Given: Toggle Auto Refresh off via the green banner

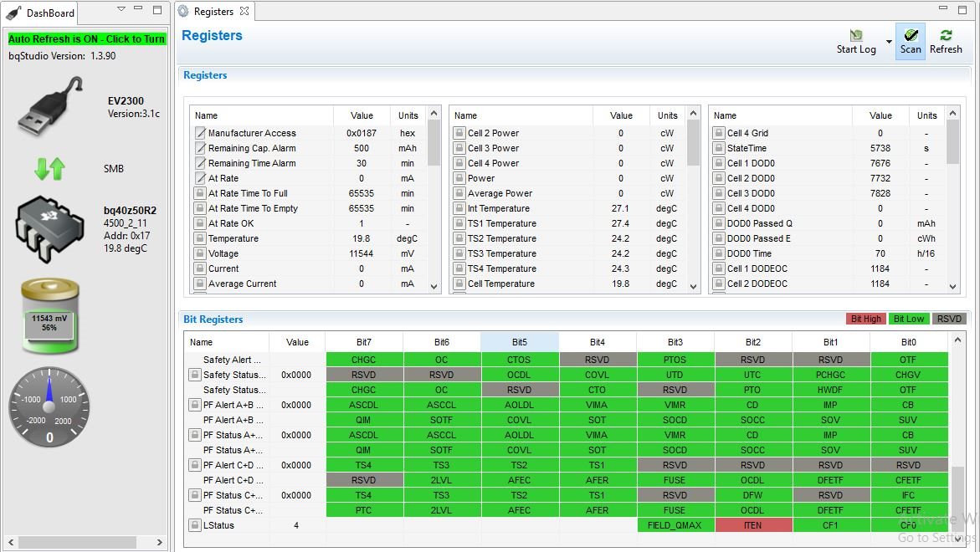Looking at the screenshot, I should coord(87,39).
